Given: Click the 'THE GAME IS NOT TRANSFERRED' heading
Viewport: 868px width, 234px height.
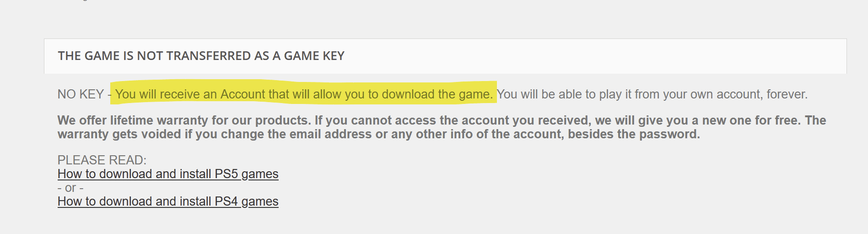Looking at the screenshot, I should tap(201, 56).
